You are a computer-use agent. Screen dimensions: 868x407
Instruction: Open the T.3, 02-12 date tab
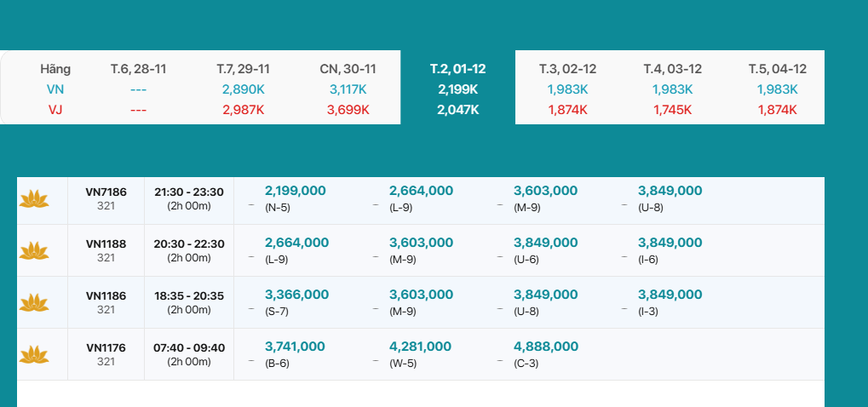point(567,69)
